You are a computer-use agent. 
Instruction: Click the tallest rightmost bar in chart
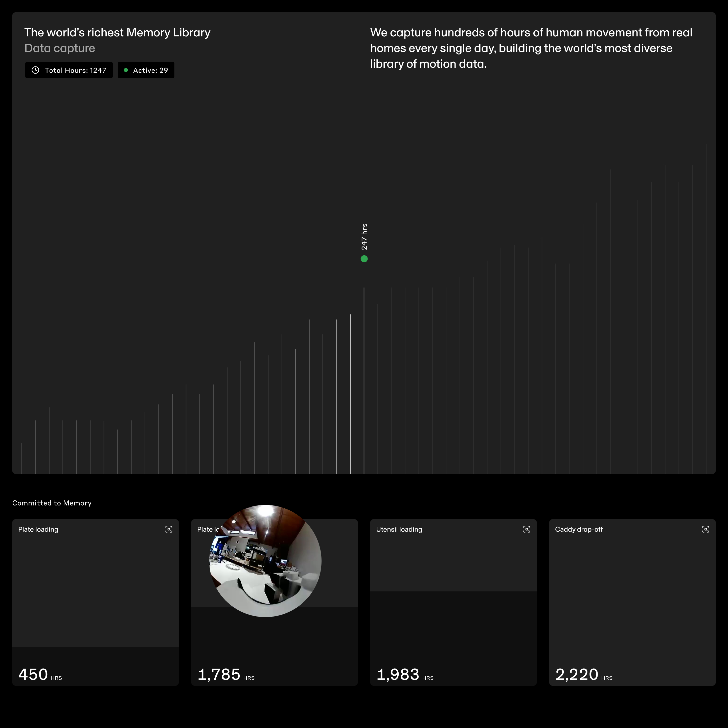pyautogui.click(x=706, y=309)
